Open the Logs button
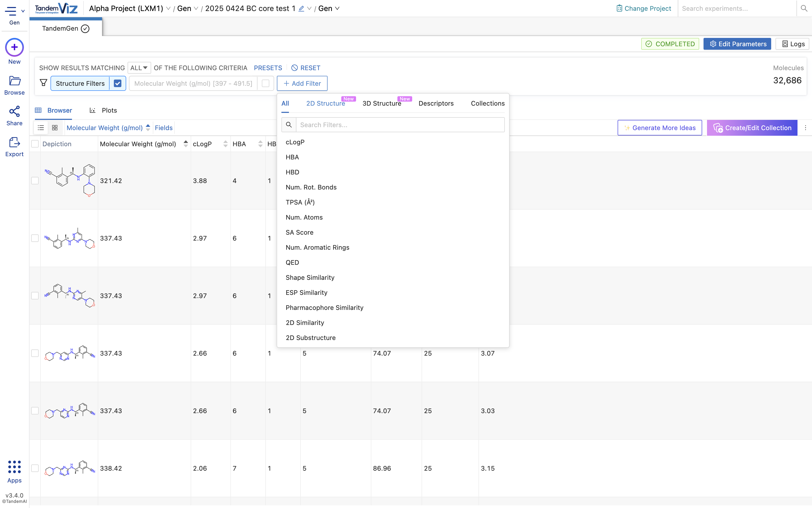812x508 pixels. point(793,44)
